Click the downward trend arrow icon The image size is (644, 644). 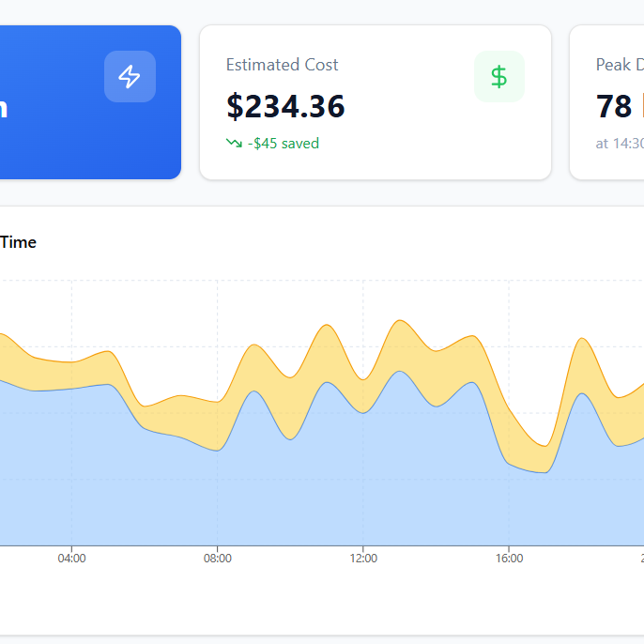click(x=234, y=144)
